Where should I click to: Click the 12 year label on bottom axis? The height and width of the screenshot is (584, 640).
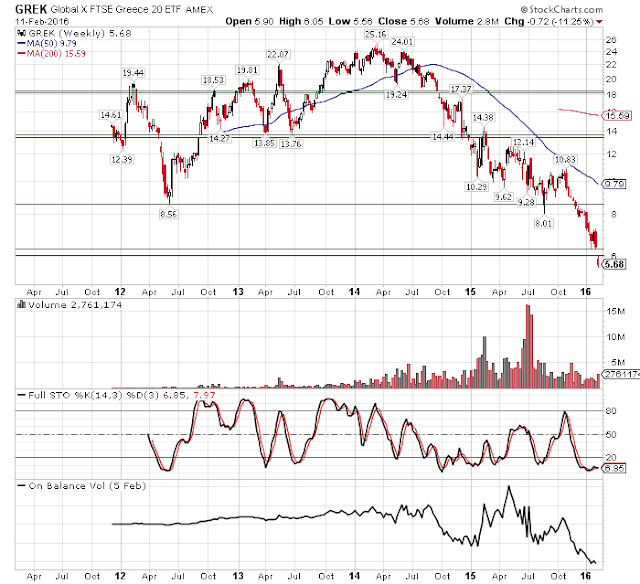pos(120,576)
